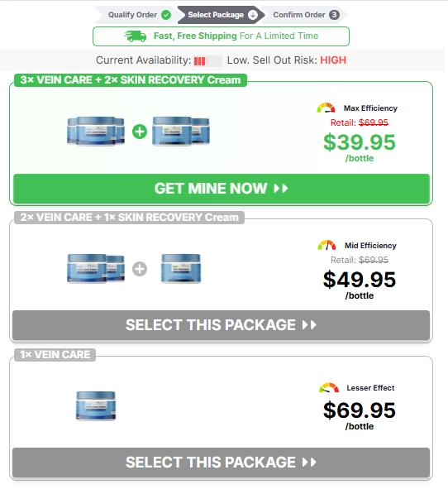This screenshot has width=448, height=489.
Task: Click the gray plus icon in the second package
Action: coord(140,269)
